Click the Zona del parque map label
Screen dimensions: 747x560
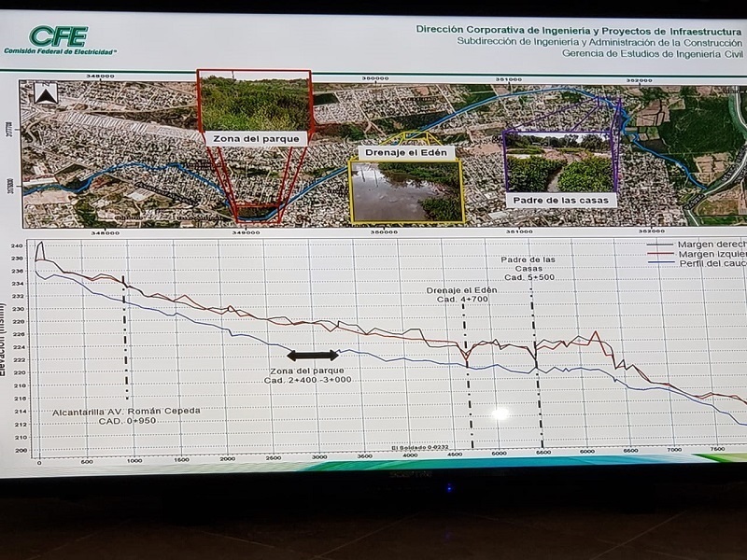coord(255,138)
